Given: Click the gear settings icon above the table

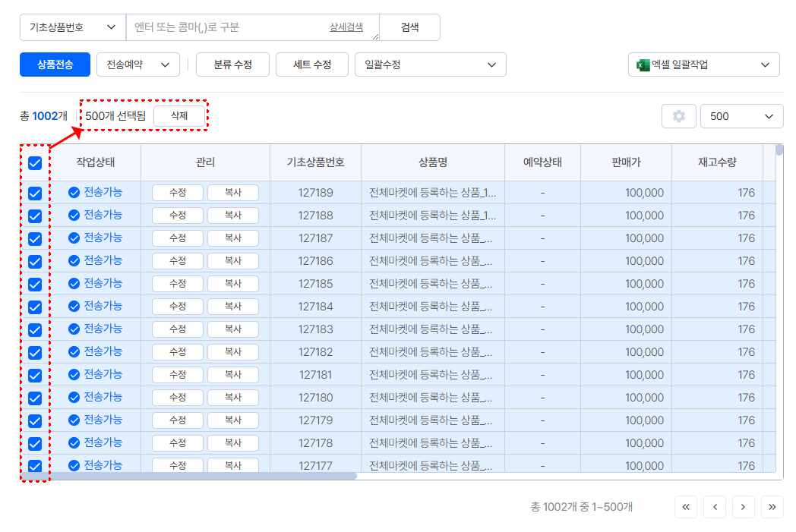Looking at the screenshot, I should pos(678,116).
